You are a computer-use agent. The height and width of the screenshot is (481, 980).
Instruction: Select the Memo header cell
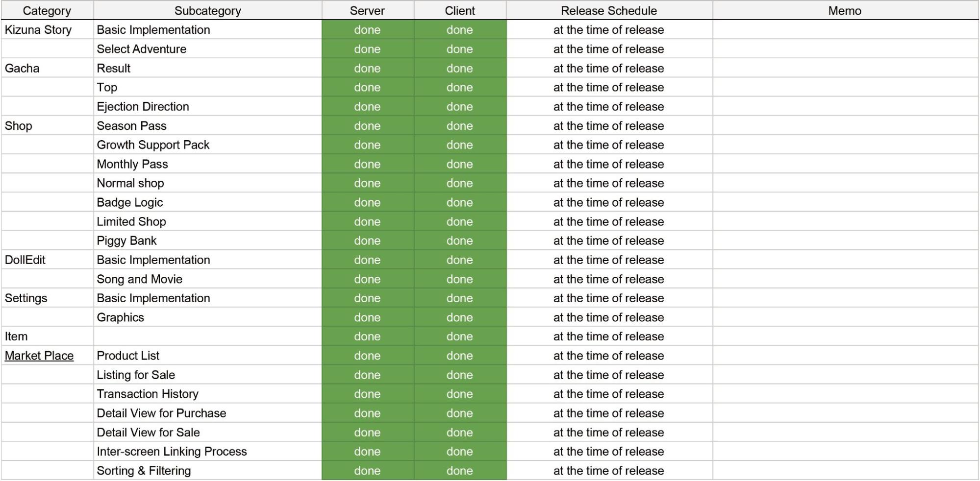(845, 10)
